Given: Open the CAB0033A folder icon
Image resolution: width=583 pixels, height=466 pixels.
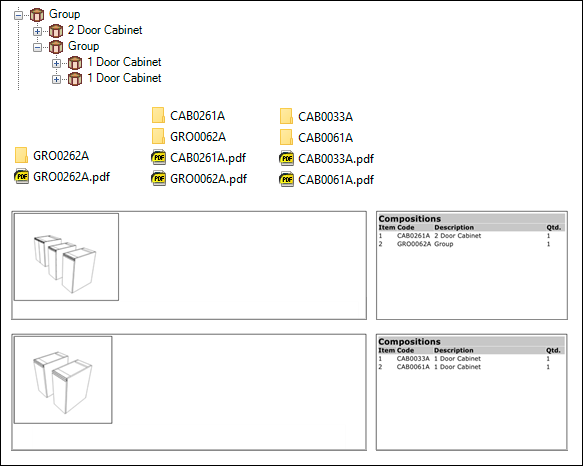Looking at the screenshot, I should point(286,116).
